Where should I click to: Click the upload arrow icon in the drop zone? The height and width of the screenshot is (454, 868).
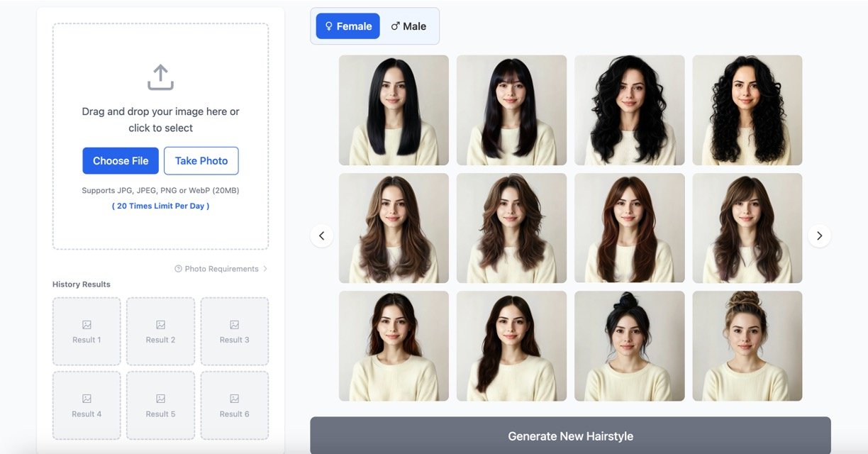pyautogui.click(x=160, y=77)
